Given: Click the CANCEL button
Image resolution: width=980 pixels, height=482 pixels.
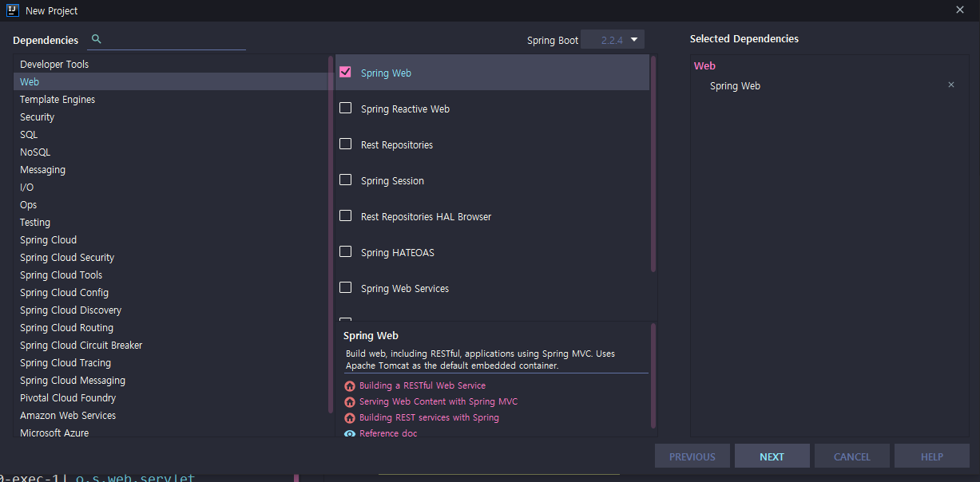Looking at the screenshot, I should point(852,456).
